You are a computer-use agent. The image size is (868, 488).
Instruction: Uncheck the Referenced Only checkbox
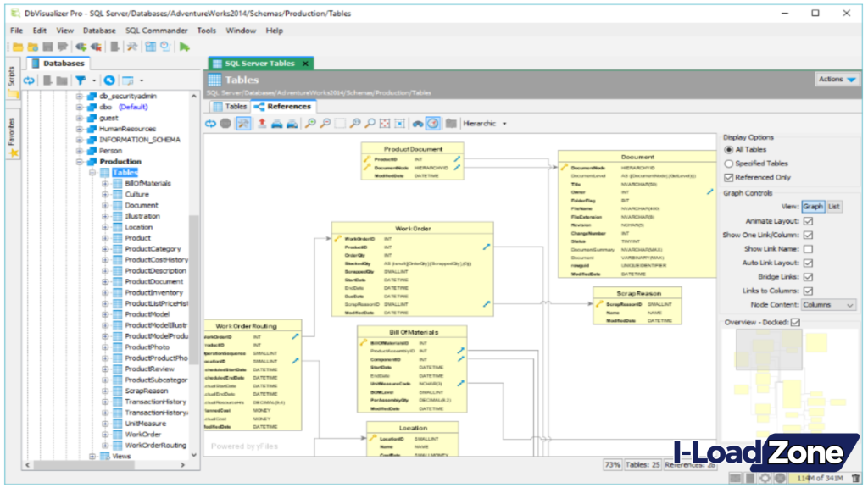click(x=728, y=178)
